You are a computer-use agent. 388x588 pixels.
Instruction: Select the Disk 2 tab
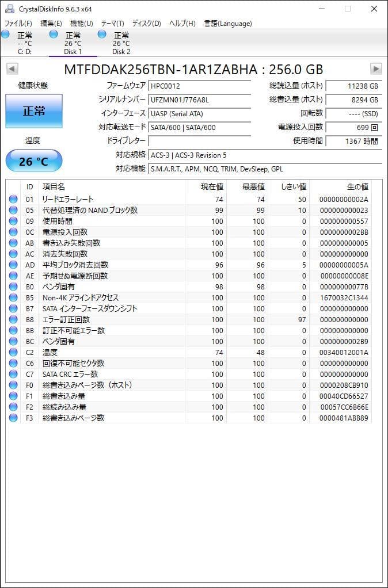click(121, 43)
